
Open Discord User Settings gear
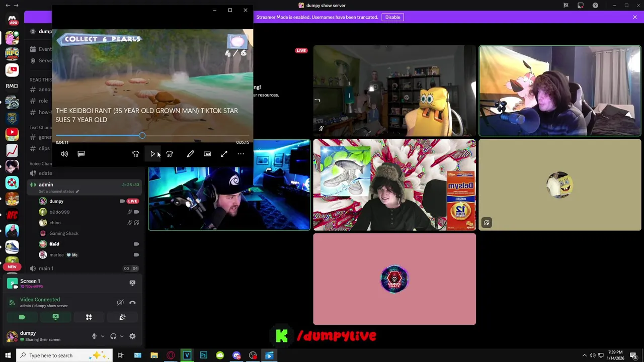(132, 336)
